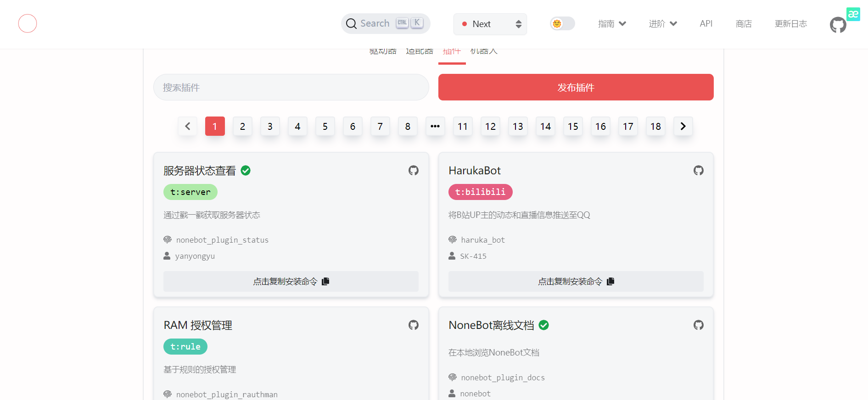Click user icon beside nonebot author
868x400 pixels.
pyautogui.click(x=452, y=394)
